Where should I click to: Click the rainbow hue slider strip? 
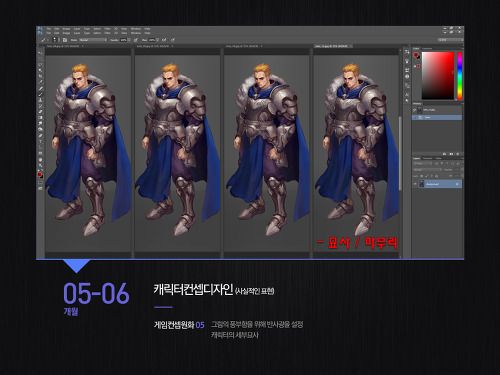pos(460,75)
